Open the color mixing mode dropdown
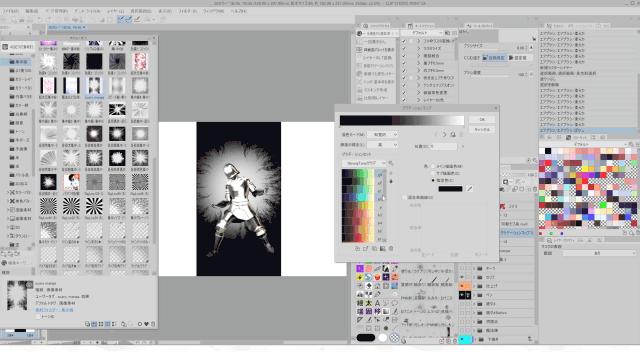Image resolution: width=640 pixels, height=360 pixels. pyautogui.click(x=382, y=134)
